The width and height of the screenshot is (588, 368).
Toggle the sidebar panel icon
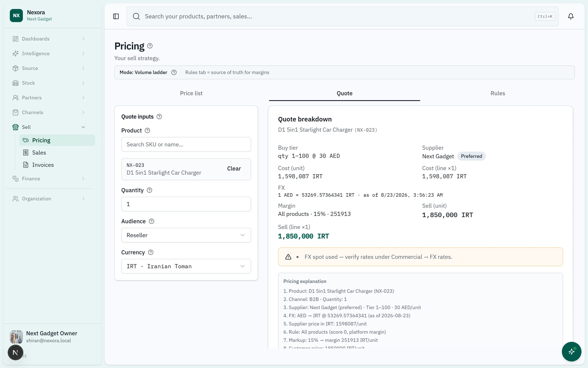(x=116, y=16)
